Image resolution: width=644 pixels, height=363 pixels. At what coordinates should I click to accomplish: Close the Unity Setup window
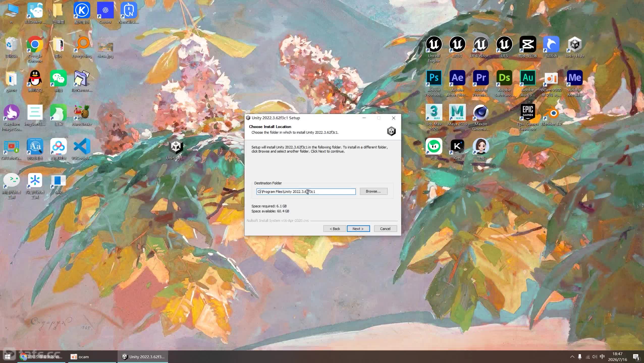393,118
